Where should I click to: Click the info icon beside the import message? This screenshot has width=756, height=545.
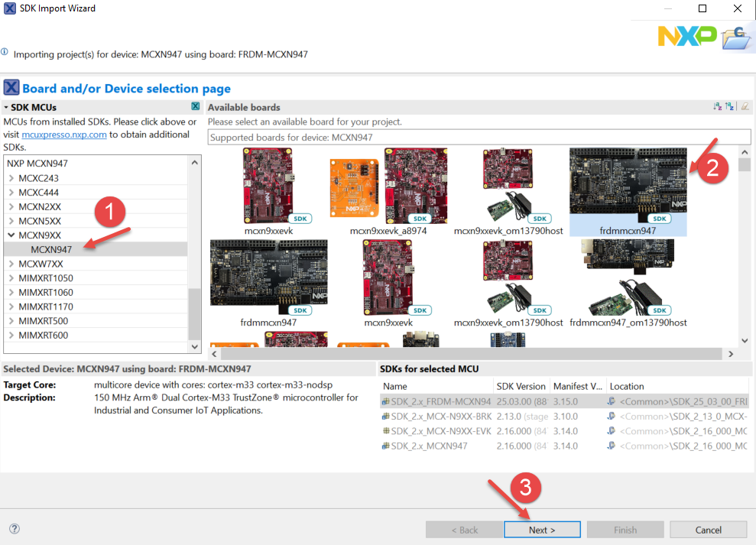coord(6,54)
